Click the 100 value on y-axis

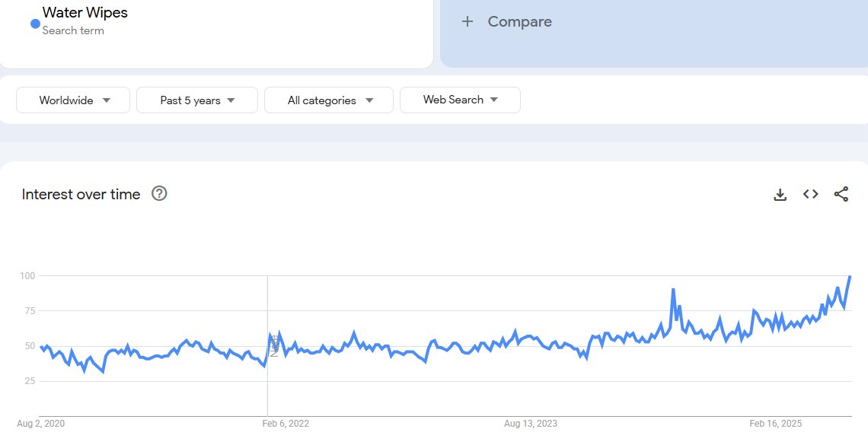tap(29, 275)
